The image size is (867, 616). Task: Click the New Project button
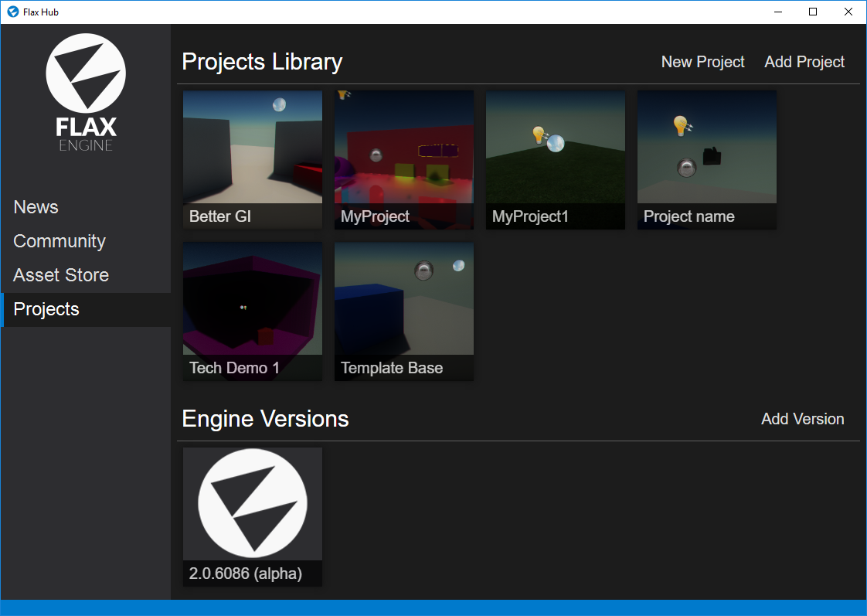(x=702, y=62)
